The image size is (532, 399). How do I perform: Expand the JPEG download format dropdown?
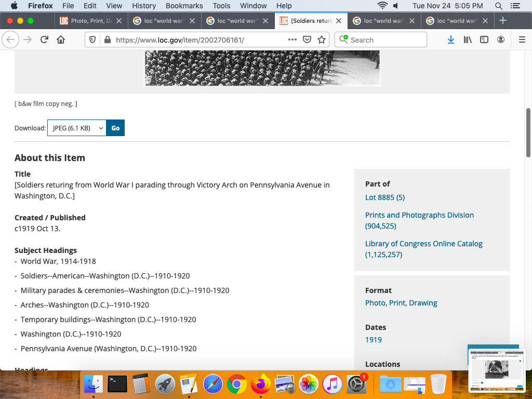[x=77, y=128]
